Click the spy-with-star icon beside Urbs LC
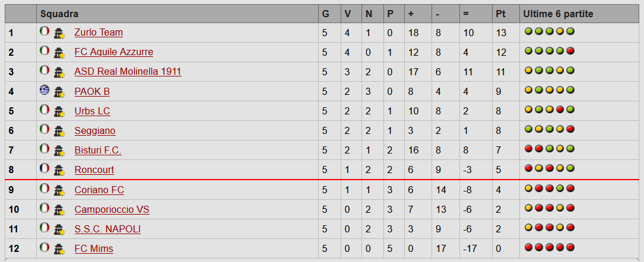This screenshot has width=644, height=262. pyautogui.click(x=59, y=111)
